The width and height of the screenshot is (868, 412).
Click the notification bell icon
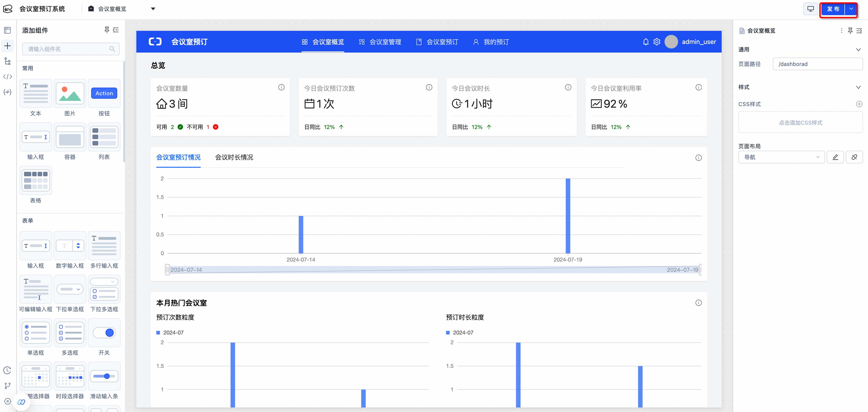pos(646,42)
